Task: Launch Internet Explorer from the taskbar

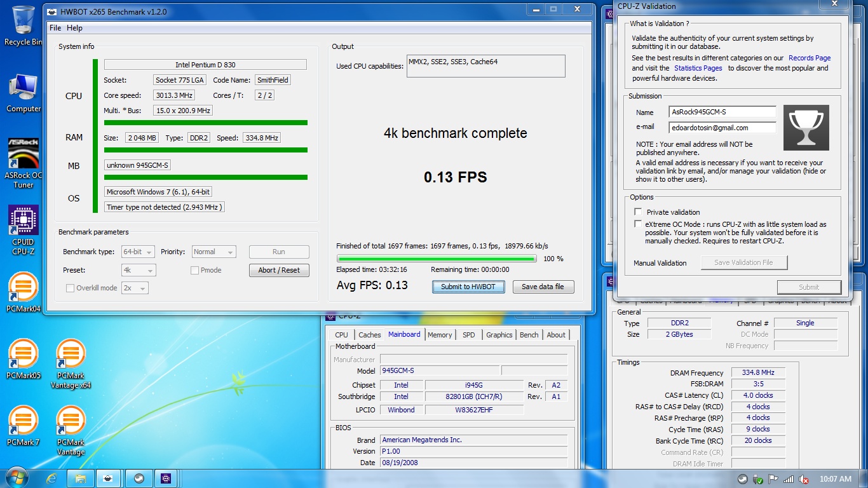Action: click(x=52, y=478)
